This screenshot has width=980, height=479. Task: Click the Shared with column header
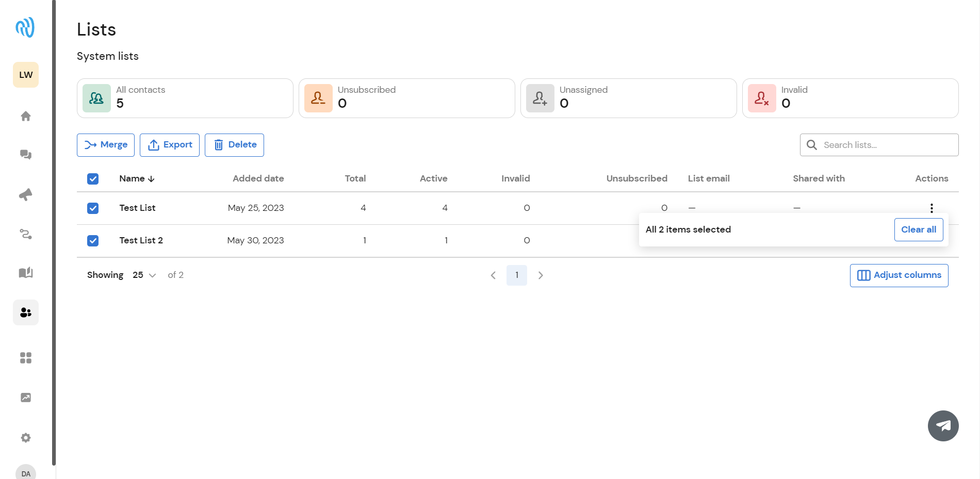click(819, 178)
